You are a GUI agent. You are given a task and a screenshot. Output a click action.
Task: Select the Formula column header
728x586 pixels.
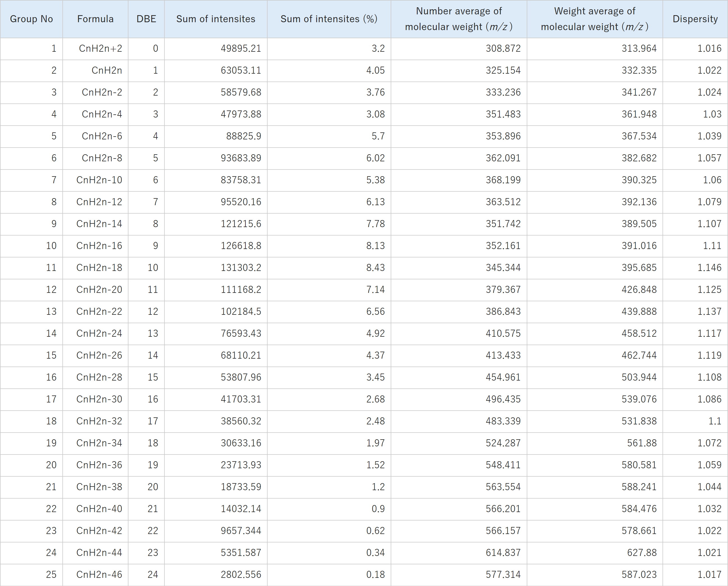[x=96, y=19]
